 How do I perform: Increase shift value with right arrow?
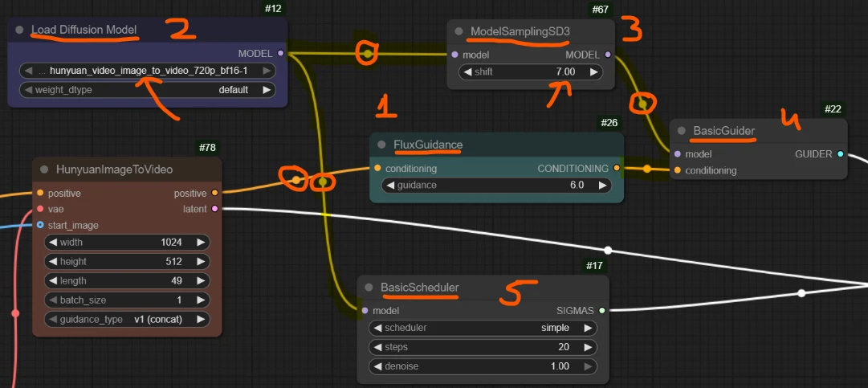pyautogui.click(x=594, y=71)
